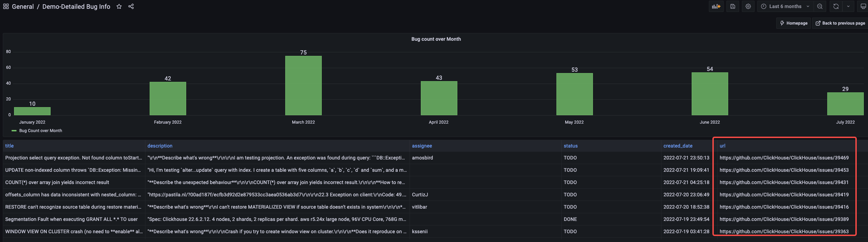868x242 pixels.
Task: Open the ClickHouse issue 39469 URL
Action: tap(784, 158)
